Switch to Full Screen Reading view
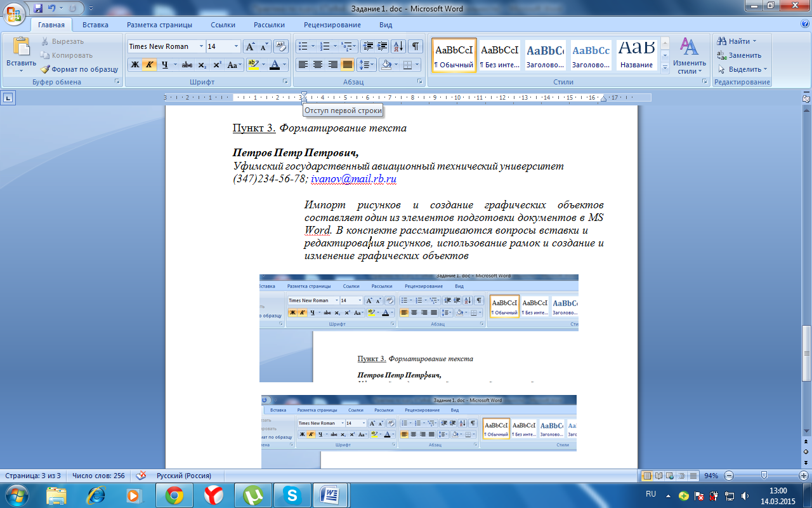The image size is (812, 508). click(658, 476)
